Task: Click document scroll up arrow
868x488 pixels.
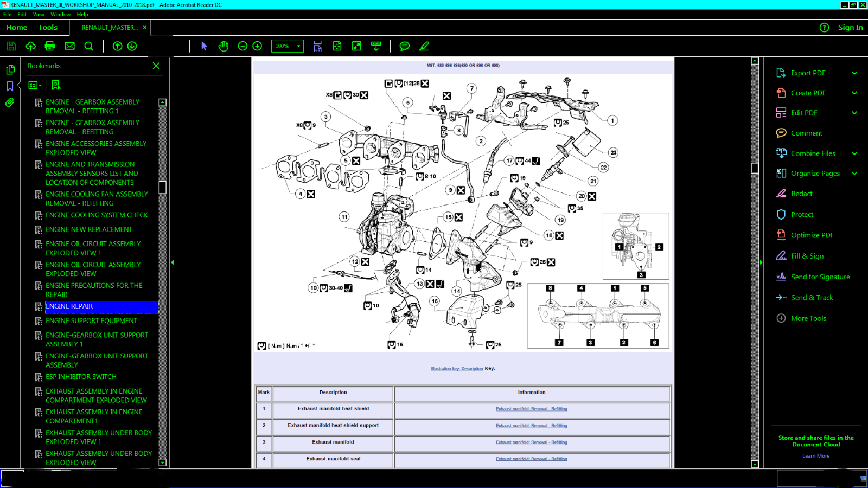Action: [755, 61]
